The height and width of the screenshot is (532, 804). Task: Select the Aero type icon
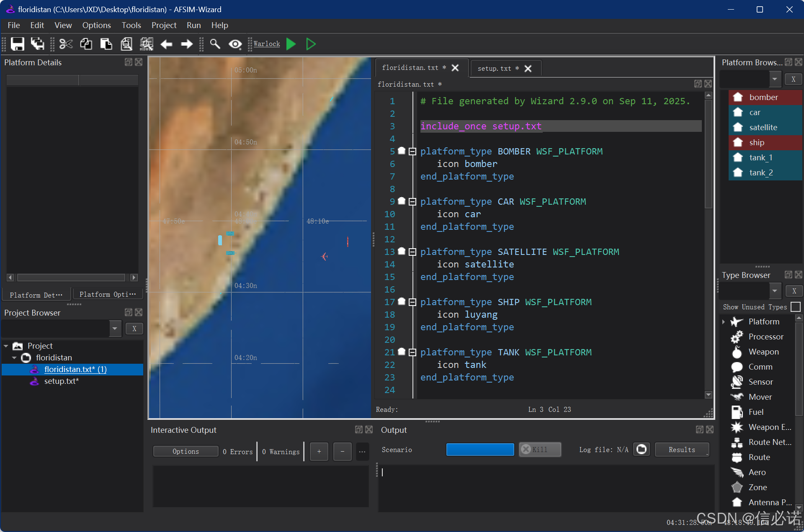737,473
